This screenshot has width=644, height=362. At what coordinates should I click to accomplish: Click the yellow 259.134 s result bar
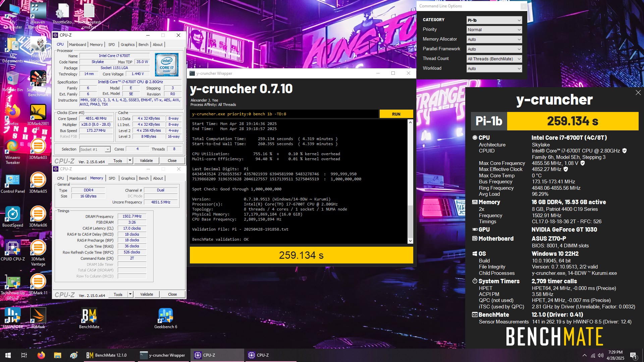(301, 255)
